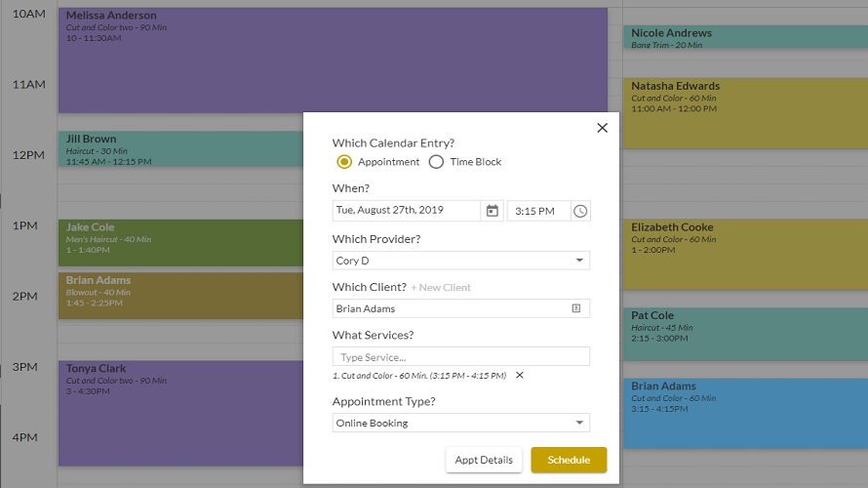Select the Appointment radio button
Viewport: 868px width, 488px height.
click(x=344, y=162)
